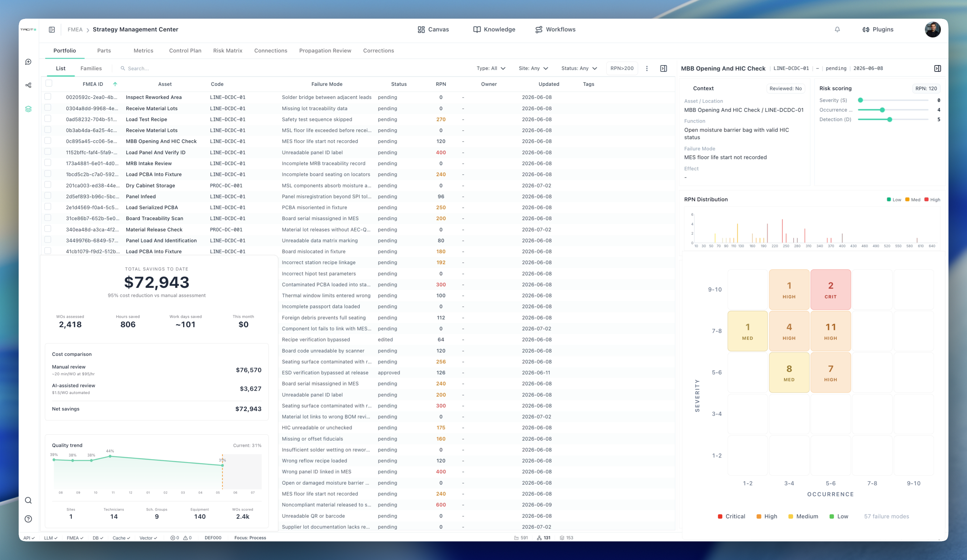This screenshot has width=967, height=560.
Task: Expand the Cache status menu
Action: (121, 538)
